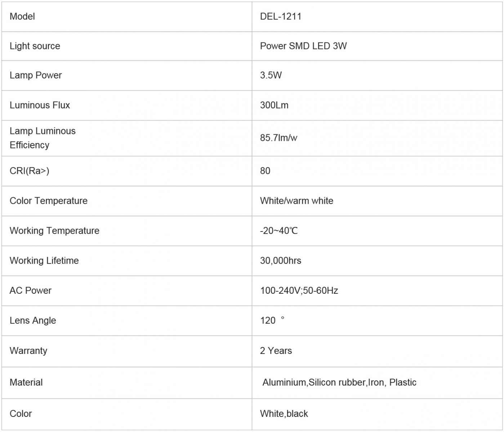Click the 30,000hrs lifetime value
Viewport: 504px width, 432px height.
[x=281, y=261]
